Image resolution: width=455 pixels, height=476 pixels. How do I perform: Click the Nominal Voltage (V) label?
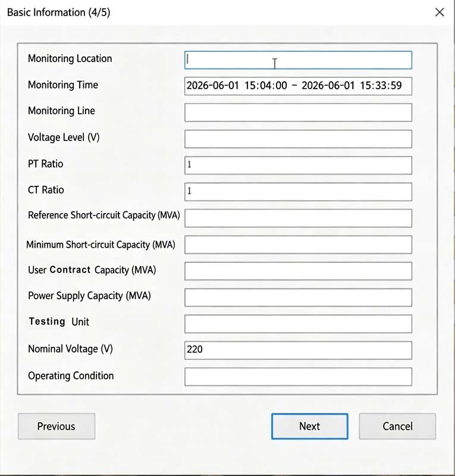point(70,349)
